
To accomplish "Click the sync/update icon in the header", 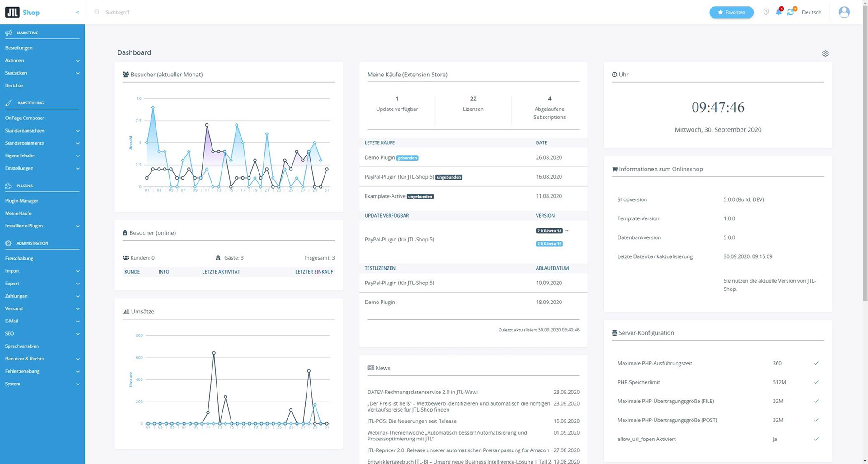I will (791, 12).
